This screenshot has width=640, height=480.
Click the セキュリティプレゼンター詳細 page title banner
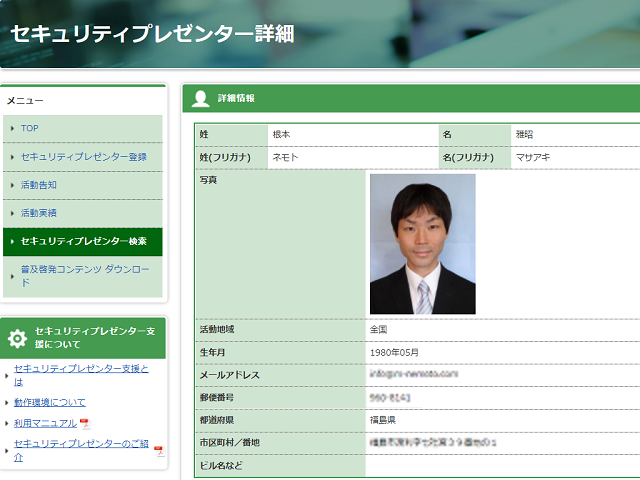pos(152,33)
